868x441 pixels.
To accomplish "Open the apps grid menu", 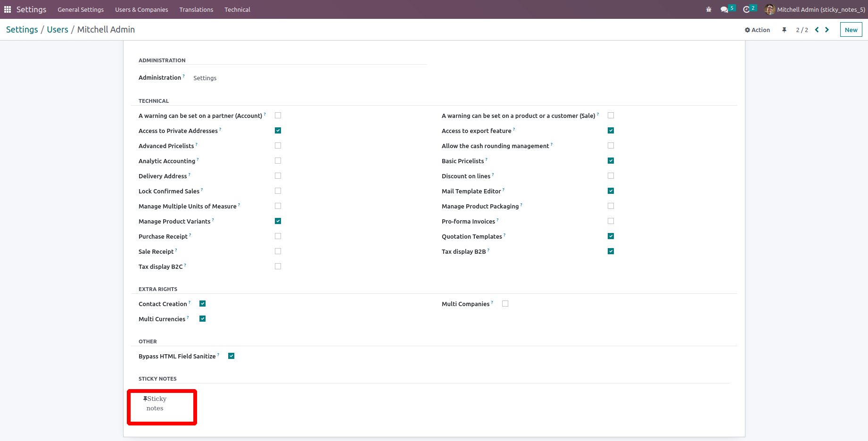I will point(8,9).
